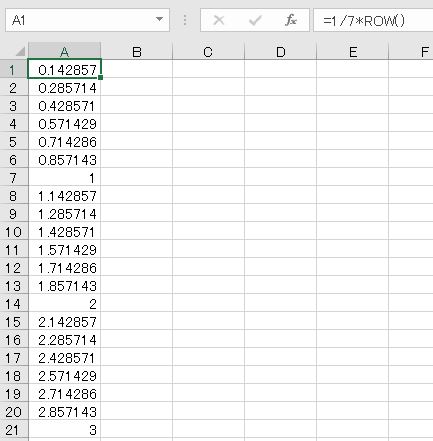The image size is (433, 441).
Task: Select row 9 header
Action: tap(14, 213)
